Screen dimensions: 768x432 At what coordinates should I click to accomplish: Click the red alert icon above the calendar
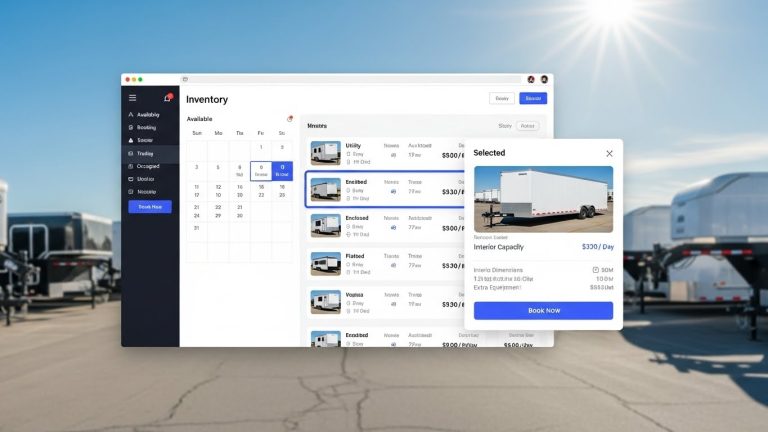pyautogui.click(x=289, y=119)
